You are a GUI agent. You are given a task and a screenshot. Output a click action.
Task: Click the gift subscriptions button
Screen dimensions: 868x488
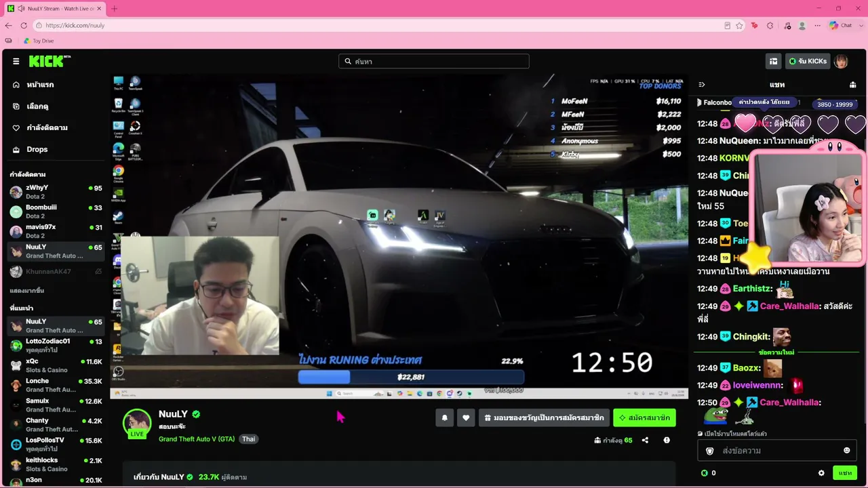coord(544,418)
